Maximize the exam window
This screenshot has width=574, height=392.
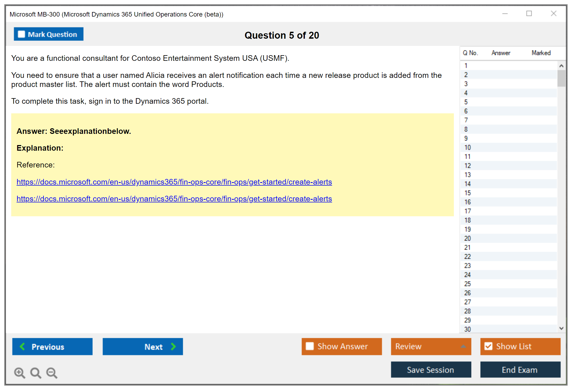529,14
